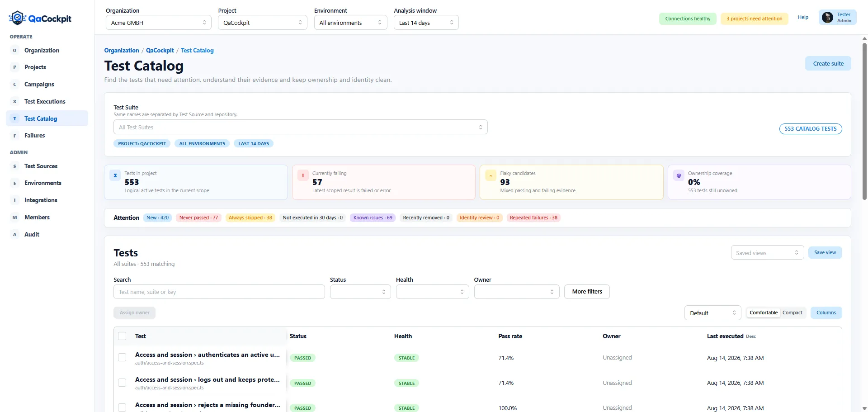Switch row density to Comfortable

(764, 313)
